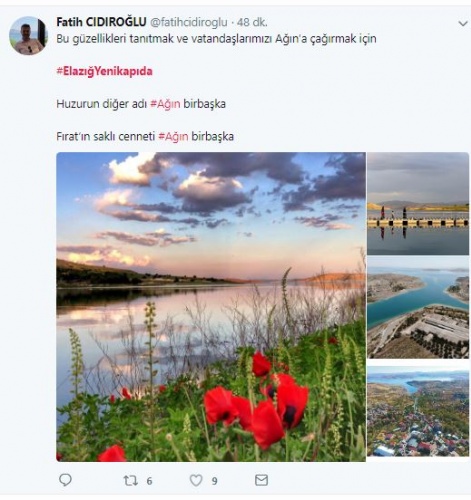Click the like count number 9
This screenshot has height=500, width=471.
215,481
